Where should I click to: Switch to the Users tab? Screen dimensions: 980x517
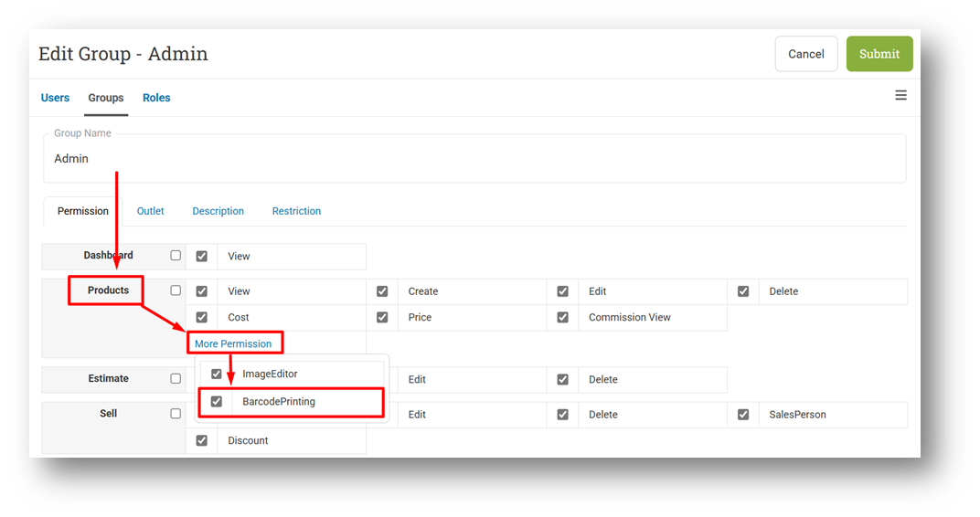[55, 98]
